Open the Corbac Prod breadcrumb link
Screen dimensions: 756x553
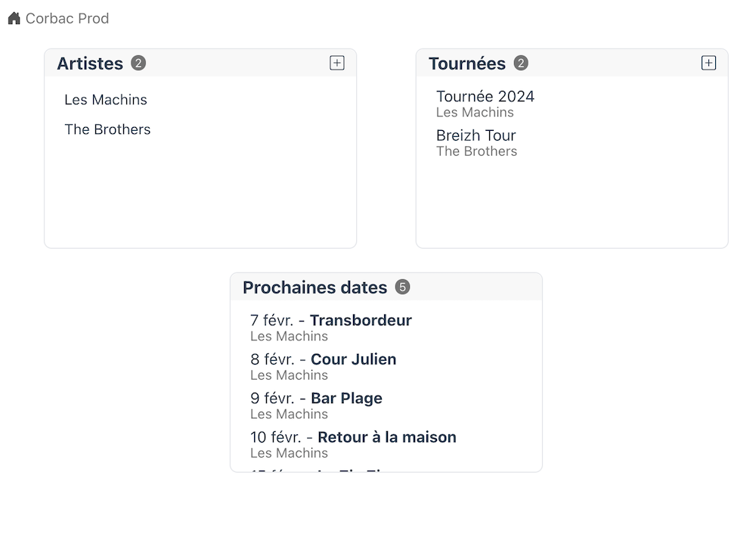pos(67,18)
